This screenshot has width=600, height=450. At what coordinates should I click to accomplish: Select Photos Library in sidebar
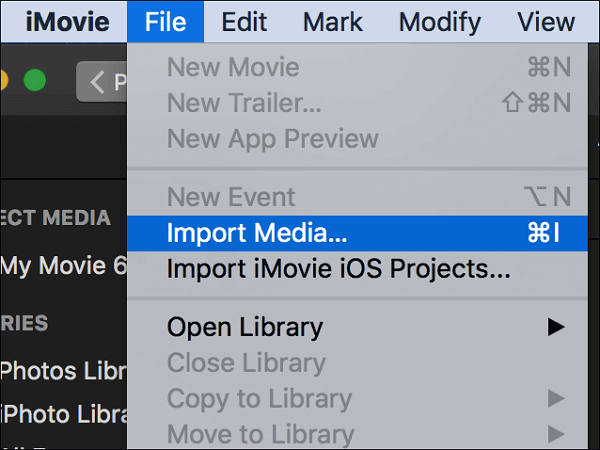tap(63, 370)
